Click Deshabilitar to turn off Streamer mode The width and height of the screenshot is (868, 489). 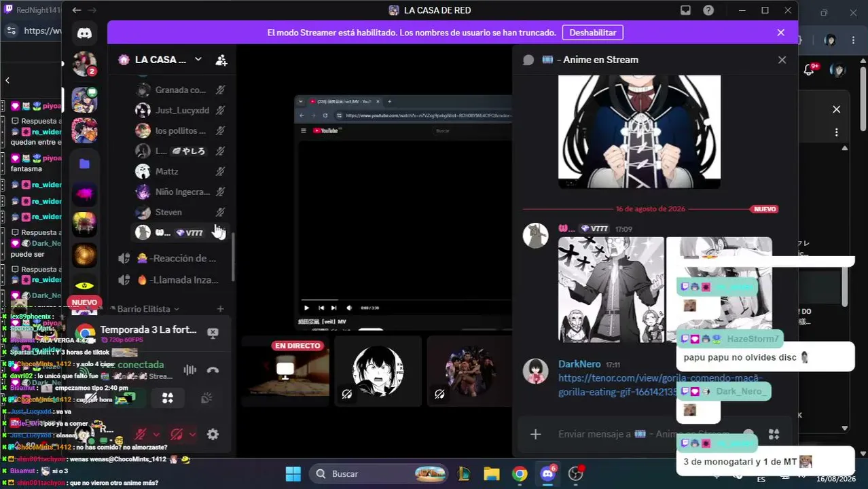pyautogui.click(x=592, y=33)
